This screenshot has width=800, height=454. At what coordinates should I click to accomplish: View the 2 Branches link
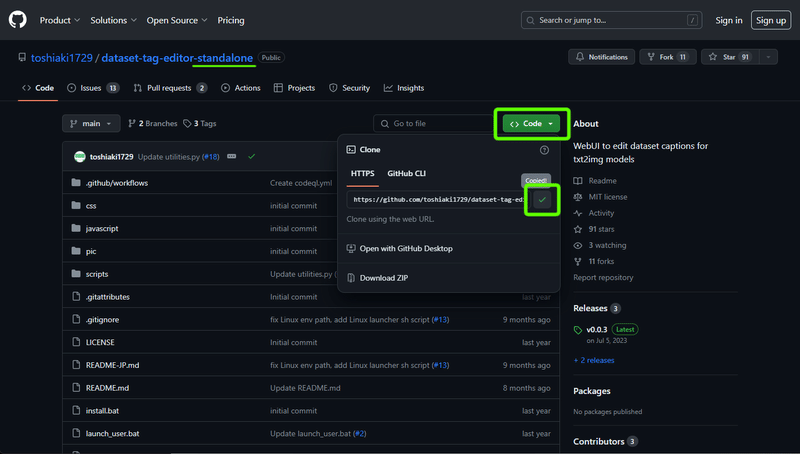(x=153, y=123)
